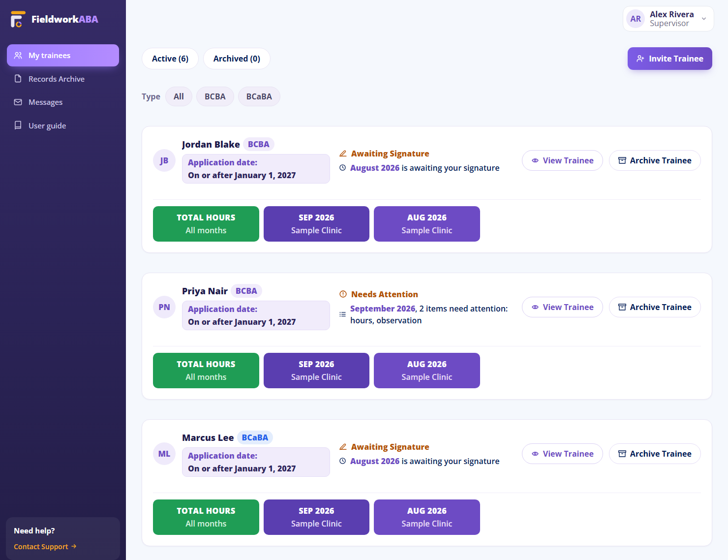Switch to the Archived (0) tab
This screenshot has width=728, height=560.
(237, 59)
